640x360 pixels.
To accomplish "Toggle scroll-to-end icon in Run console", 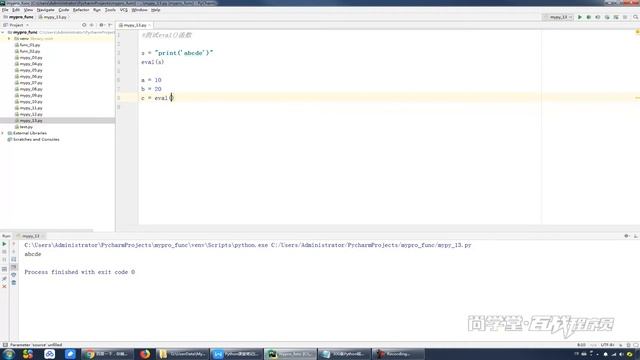I will pyautogui.click(x=13, y=267).
